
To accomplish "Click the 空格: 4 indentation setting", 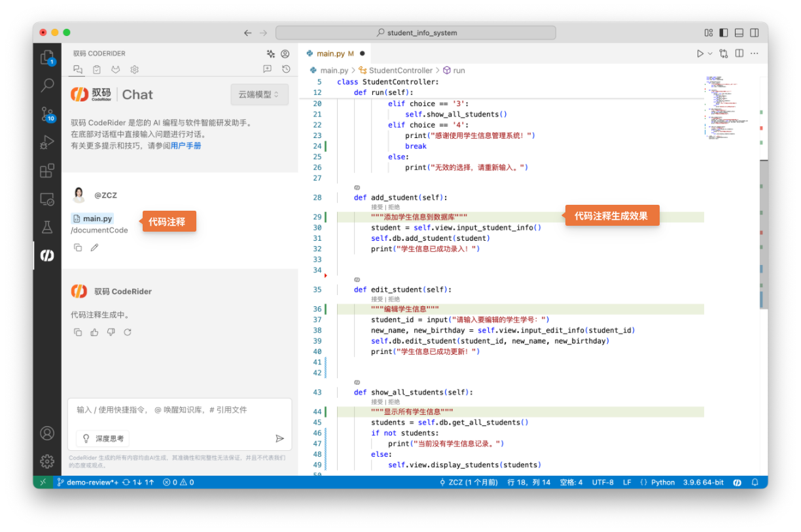I will point(571,482).
